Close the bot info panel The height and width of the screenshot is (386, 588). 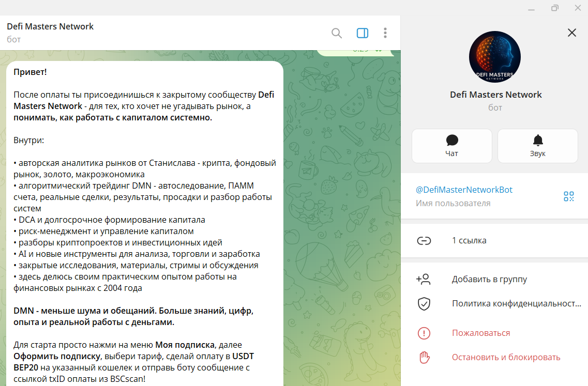(x=572, y=33)
